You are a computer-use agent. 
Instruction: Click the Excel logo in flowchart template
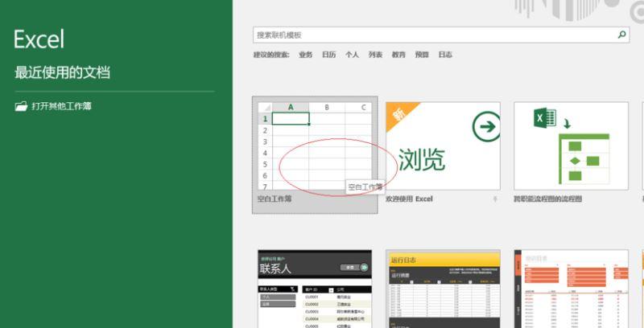545,117
